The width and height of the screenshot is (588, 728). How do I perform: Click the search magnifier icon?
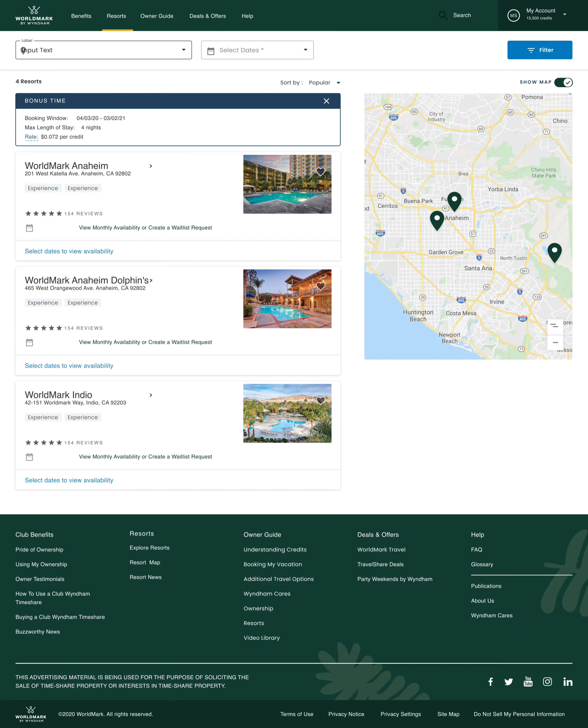[x=443, y=15]
